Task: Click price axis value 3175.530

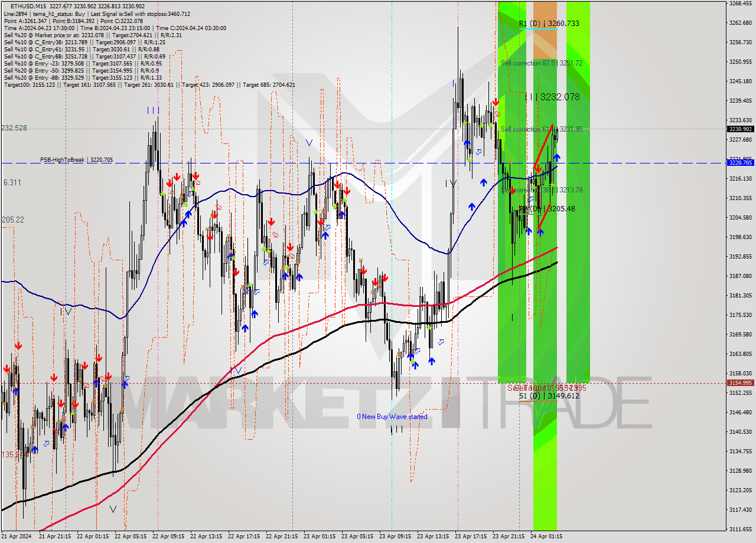Action: click(x=740, y=315)
